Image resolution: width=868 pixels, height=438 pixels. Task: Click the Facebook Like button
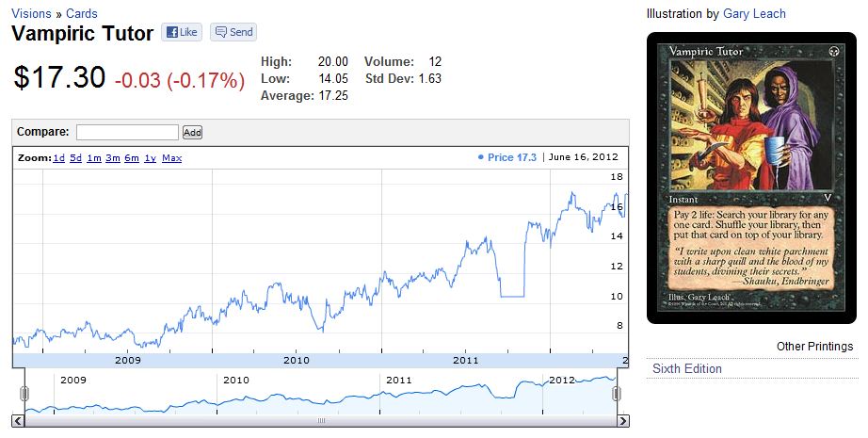pyautogui.click(x=181, y=32)
